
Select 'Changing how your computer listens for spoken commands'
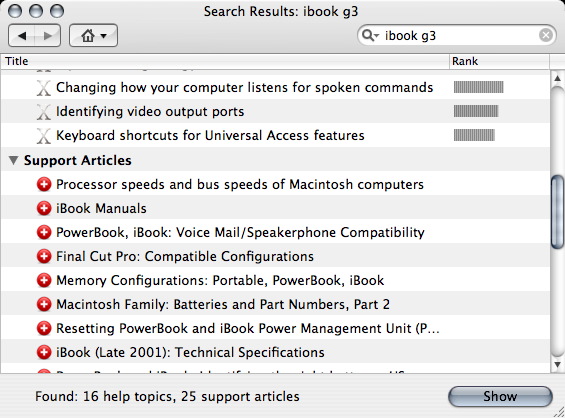(x=245, y=88)
